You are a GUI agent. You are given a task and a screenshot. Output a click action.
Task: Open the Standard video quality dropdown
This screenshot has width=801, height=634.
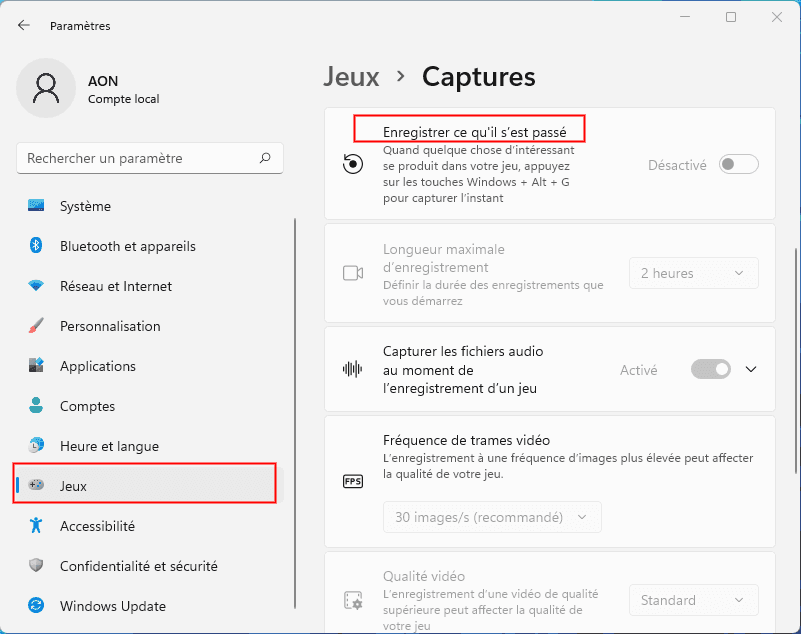point(693,600)
